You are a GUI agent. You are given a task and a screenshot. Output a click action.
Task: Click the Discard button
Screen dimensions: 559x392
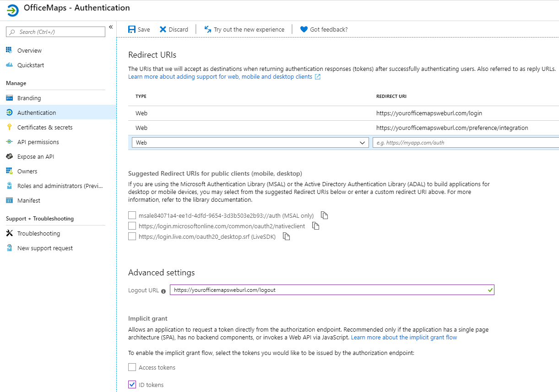(x=174, y=29)
